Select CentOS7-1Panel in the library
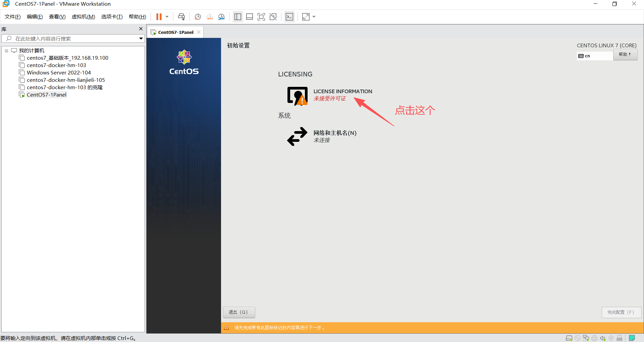Screen dimensions: 644x342 pos(47,95)
